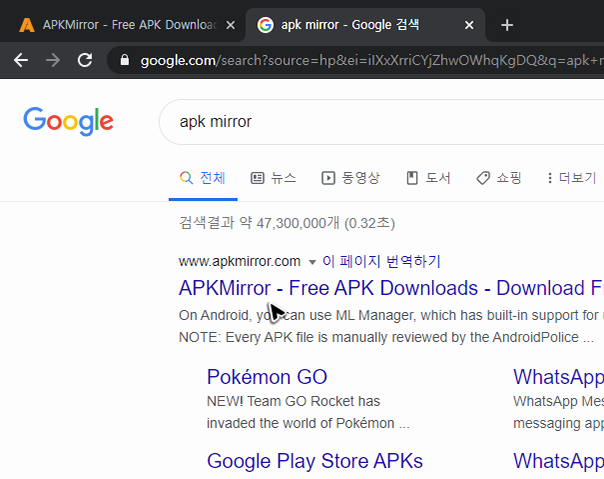The height and width of the screenshot is (479, 604).
Task: Click the play icon beside 동영상
Action: point(328,178)
